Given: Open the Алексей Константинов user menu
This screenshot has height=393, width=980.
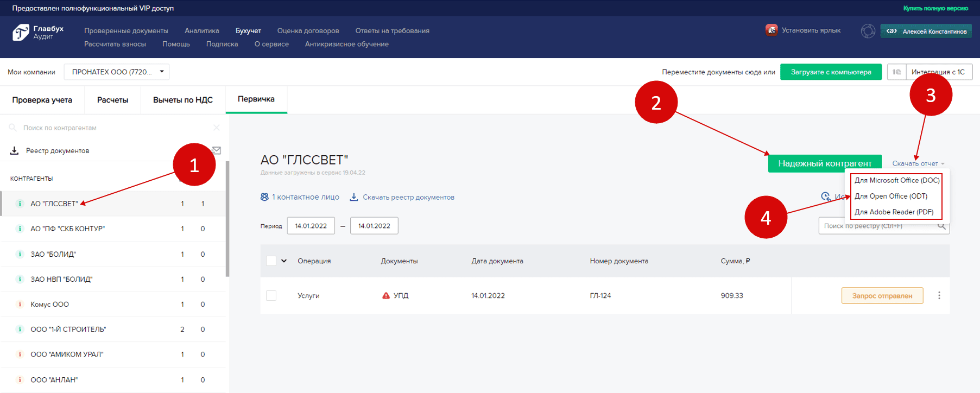Looking at the screenshot, I should pos(926,31).
